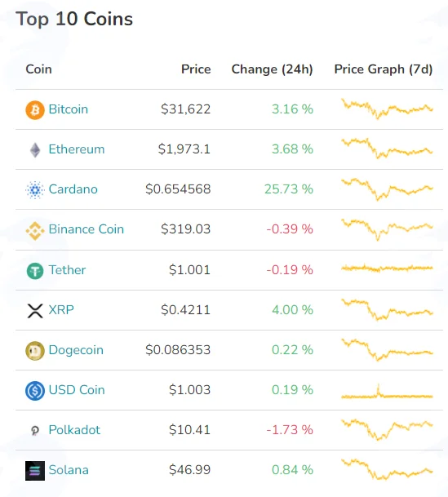Click the Solana square logo icon
The image size is (448, 497).
point(35,471)
